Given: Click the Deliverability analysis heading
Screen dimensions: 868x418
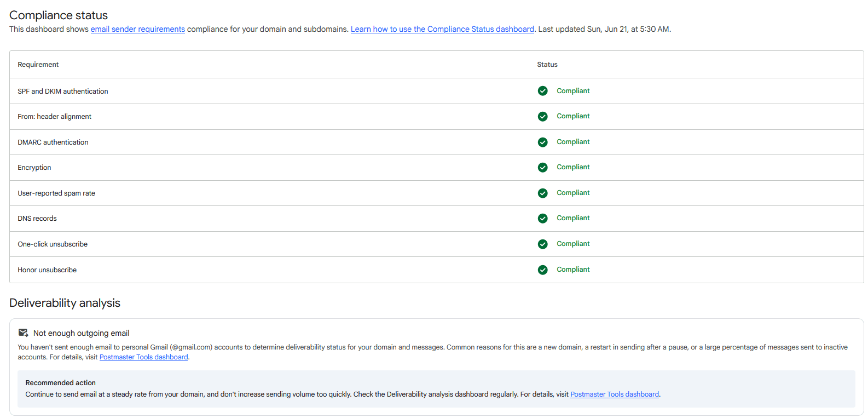Looking at the screenshot, I should 65,303.
